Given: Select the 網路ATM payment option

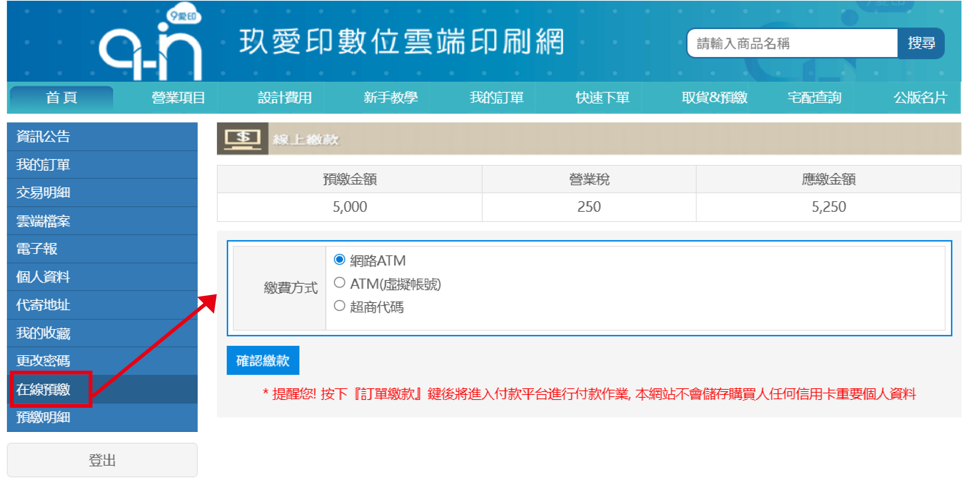Looking at the screenshot, I should (339, 260).
